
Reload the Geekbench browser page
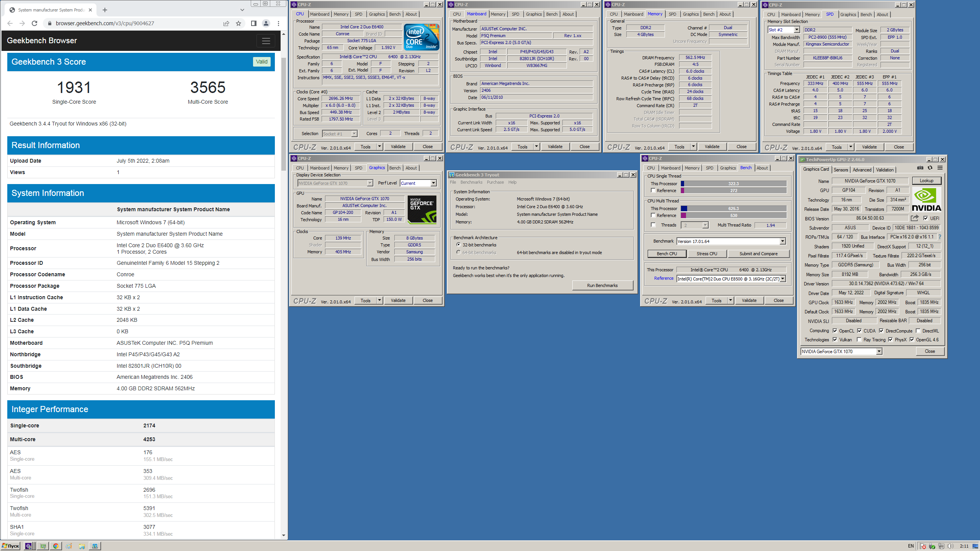[x=34, y=23]
